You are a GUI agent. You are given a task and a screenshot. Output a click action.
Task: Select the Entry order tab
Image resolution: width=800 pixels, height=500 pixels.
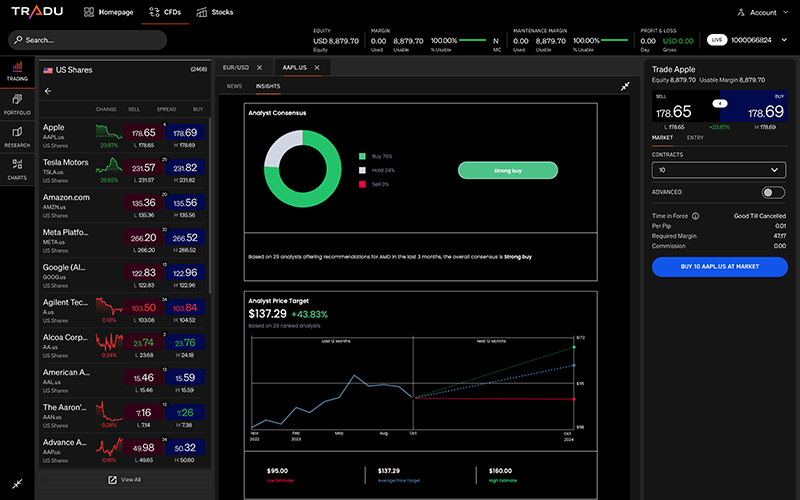click(695, 138)
